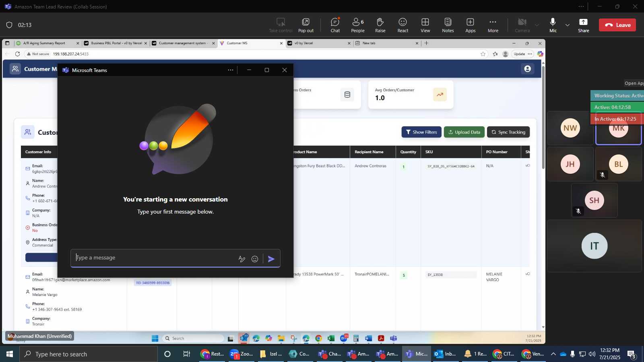Click the SY_13538 SKU cell
This screenshot has height=362, width=644.
click(451, 275)
